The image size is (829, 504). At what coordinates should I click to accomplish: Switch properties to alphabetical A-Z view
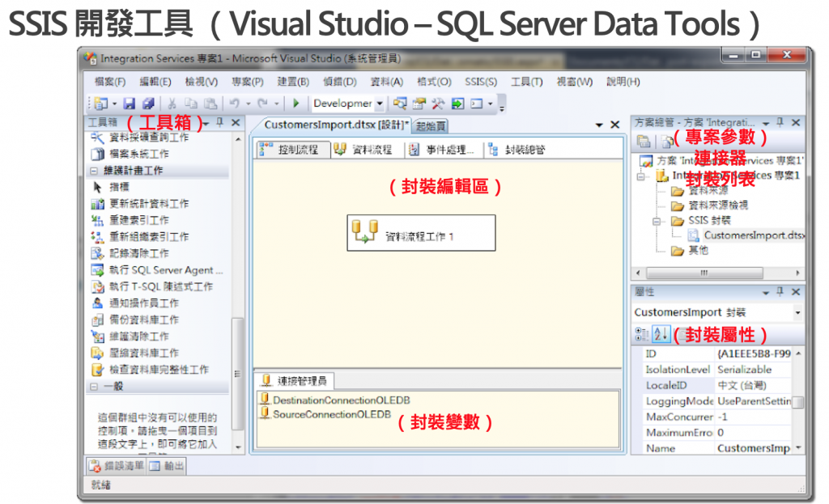pos(661,334)
